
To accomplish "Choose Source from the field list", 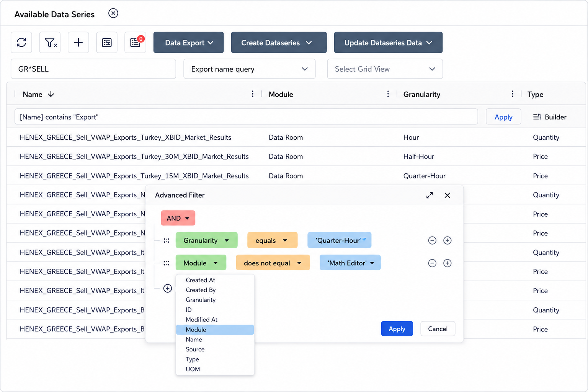I will coord(195,350).
